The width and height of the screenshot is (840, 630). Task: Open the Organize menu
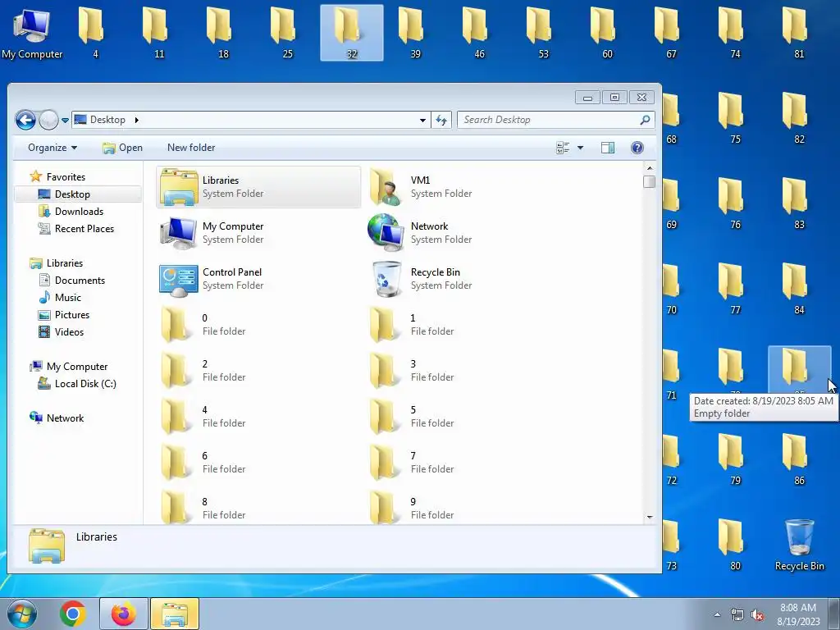click(x=52, y=148)
